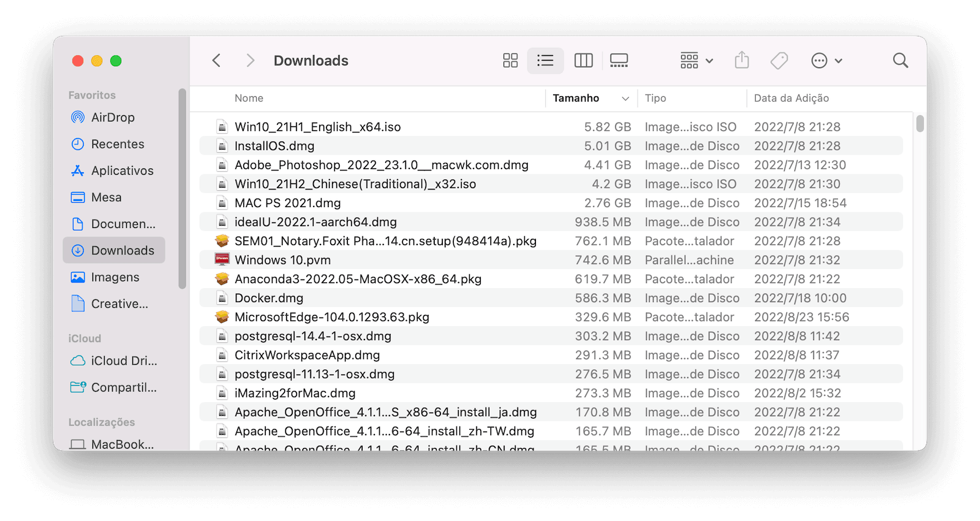Screen dimensions: 980x521
Task: Switch to column view
Action: click(583, 60)
